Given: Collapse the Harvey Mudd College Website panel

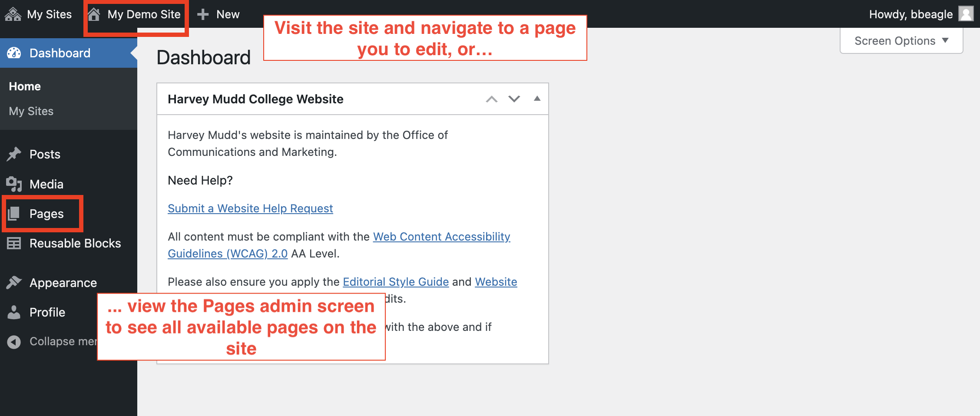Looking at the screenshot, I should [537, 99].
